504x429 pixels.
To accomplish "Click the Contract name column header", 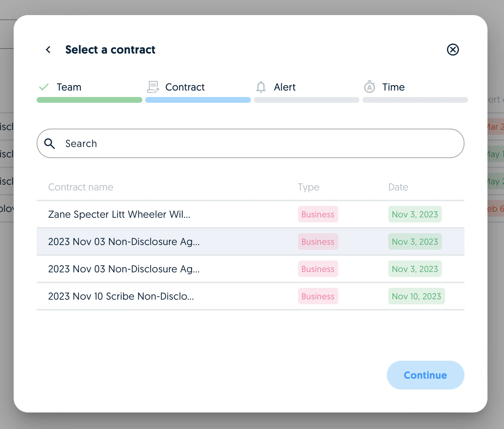I will pos(81,187).
